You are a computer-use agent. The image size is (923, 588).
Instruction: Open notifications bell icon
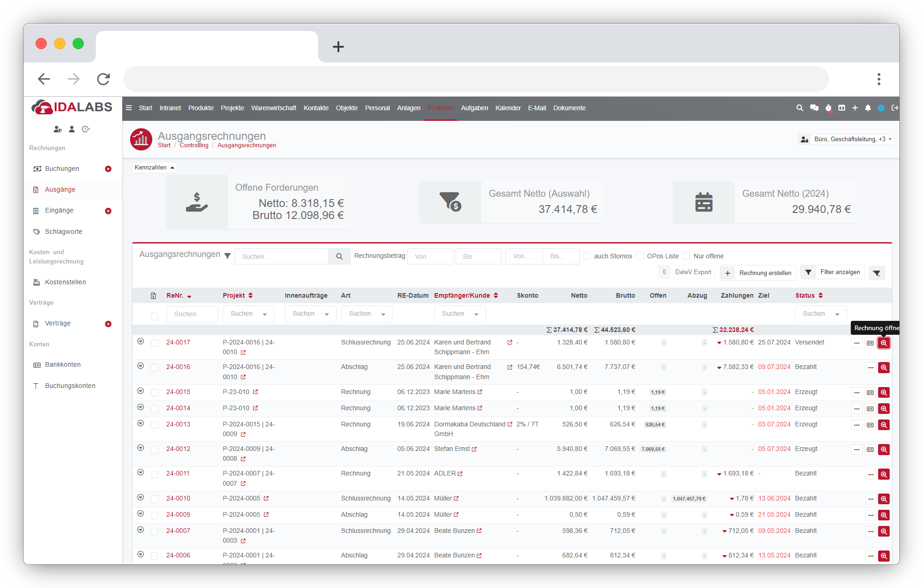click(x=868, y=108)
